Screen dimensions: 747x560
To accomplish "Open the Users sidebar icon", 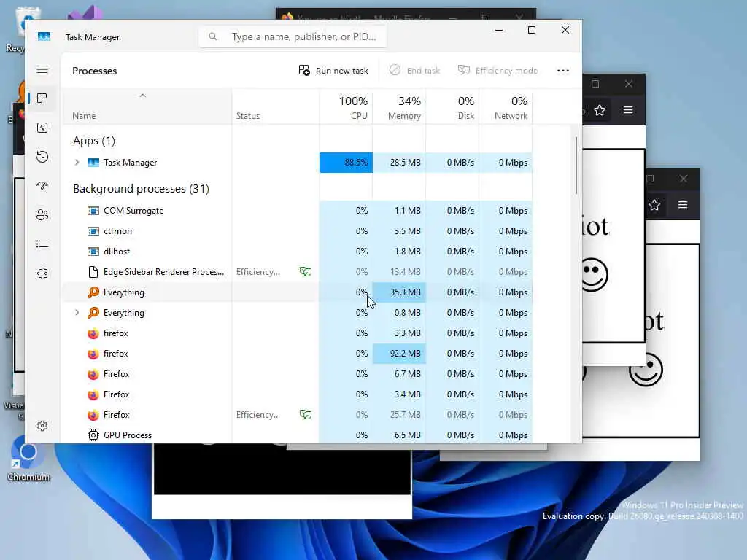I will [x=42, y=215].
